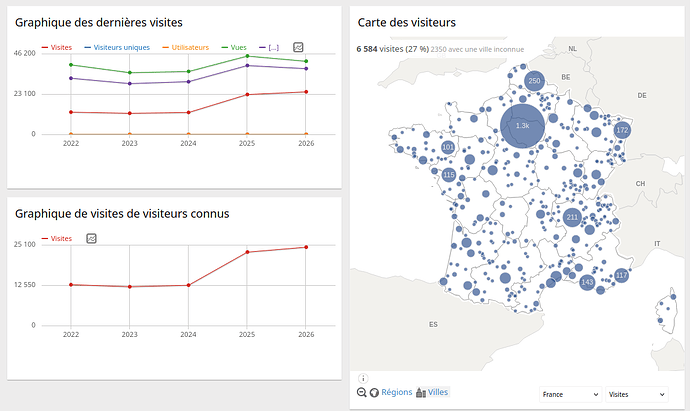Click the 25 100 axis label
Viewport: 690px width, 411px height.
pos(25,244)
